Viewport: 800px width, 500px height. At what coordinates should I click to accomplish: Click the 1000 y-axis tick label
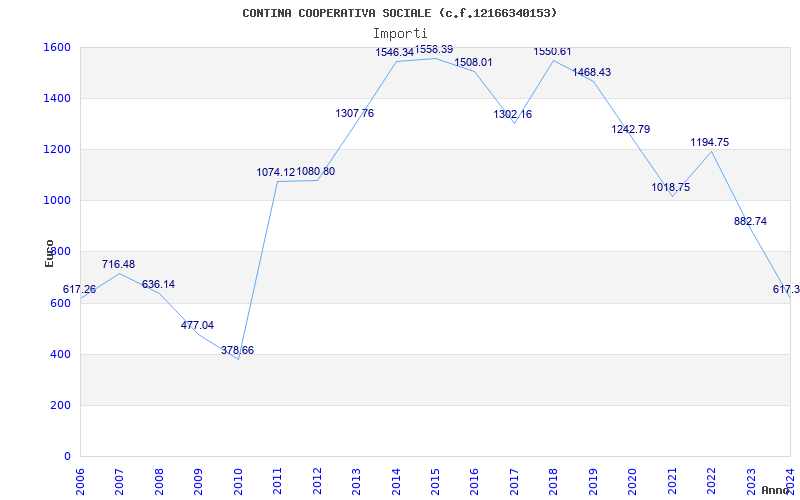coord(56,201)
